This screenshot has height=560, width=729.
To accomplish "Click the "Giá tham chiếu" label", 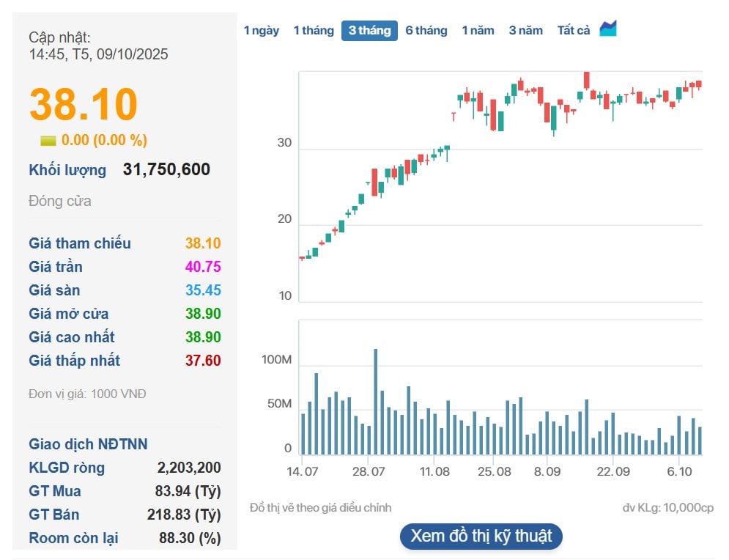I will [x=80, y=243].
